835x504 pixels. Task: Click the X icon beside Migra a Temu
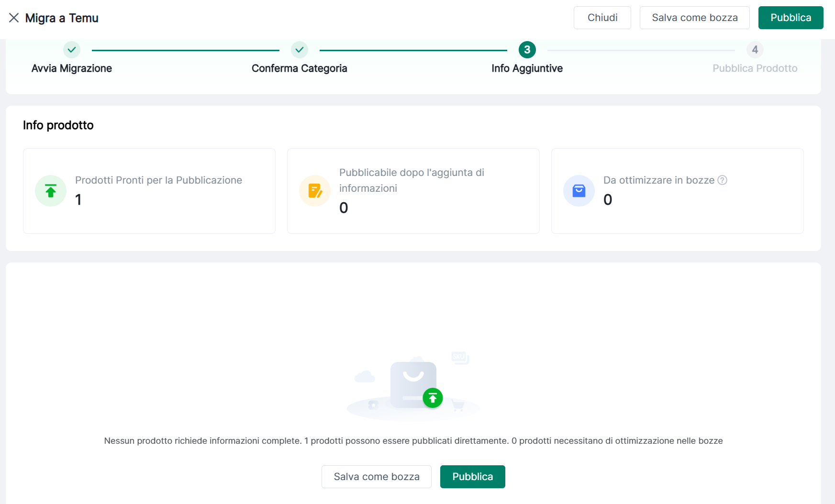[14, 18]
